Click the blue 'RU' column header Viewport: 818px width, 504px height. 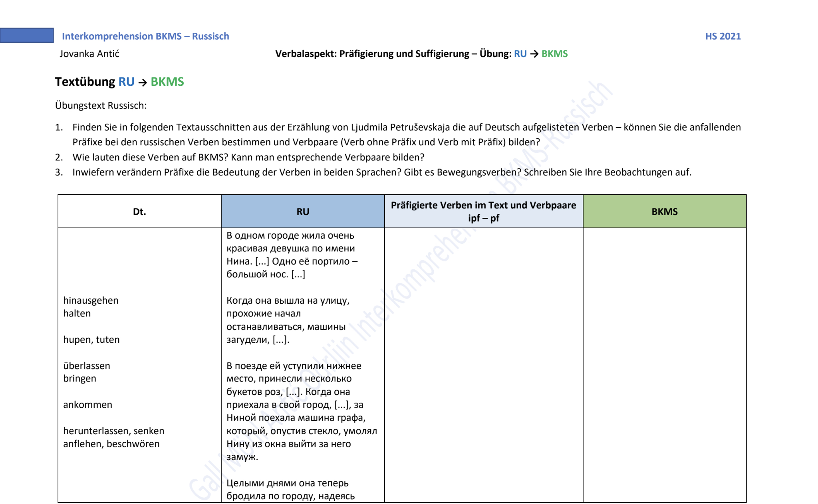point(303,212)
